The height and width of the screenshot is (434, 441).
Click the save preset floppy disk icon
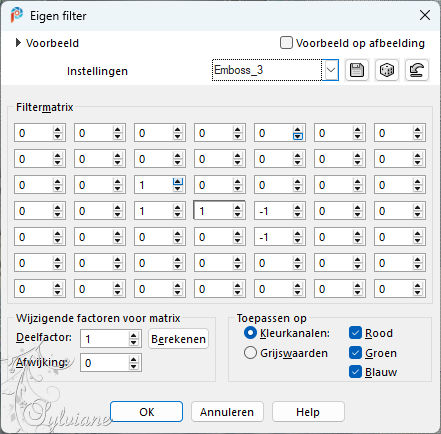(x=357, y=70)
